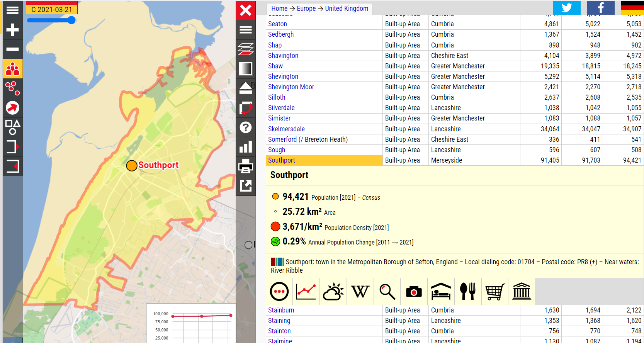Switch to German language flag
Image resolution: width=644 pixels, height=343 pixels.
click(632, 8)
